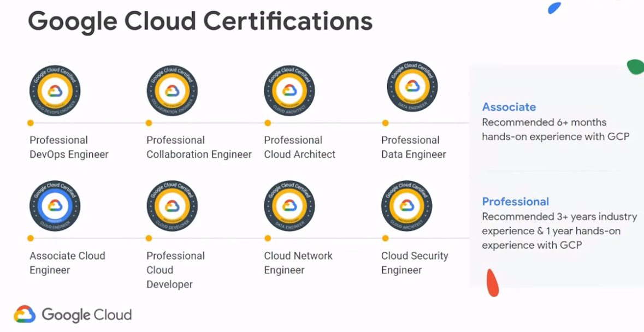Image resolution: width=644 pixels, height=332 pixels.
Task: Click the 'Professional Cloud Developer' label
Action: [x=175, y=270]
